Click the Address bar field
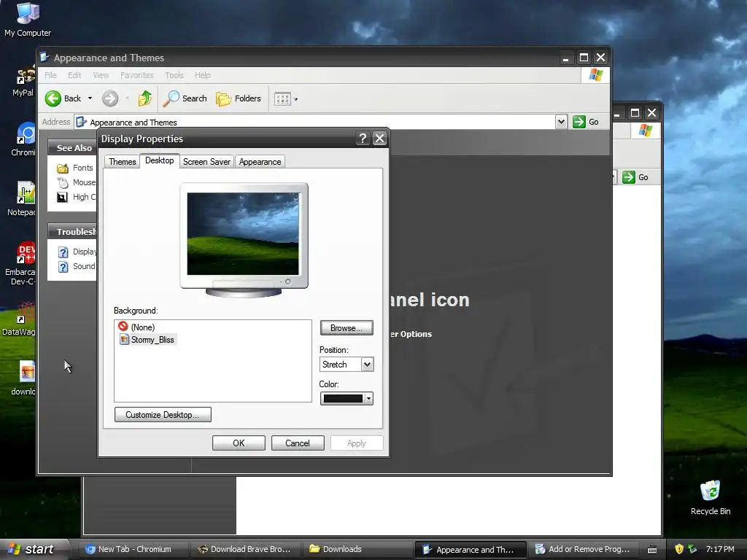The width and height of the screenshot is (747, 560). coord(315,122)
